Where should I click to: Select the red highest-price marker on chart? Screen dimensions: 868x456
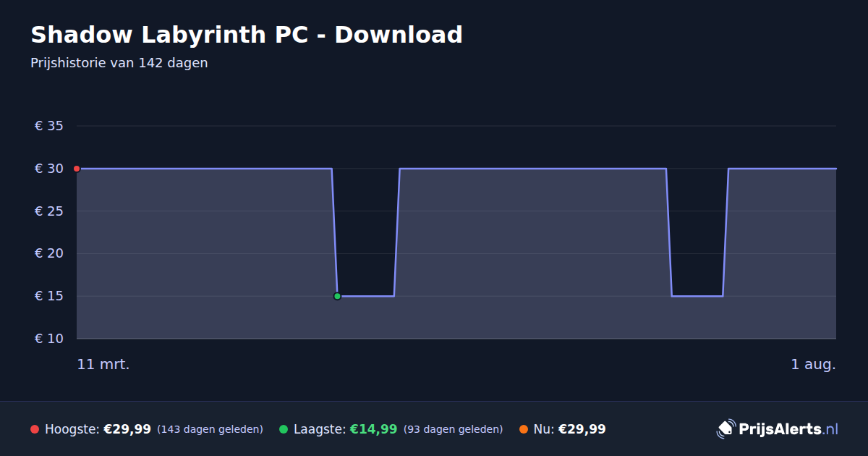(77, 169)
